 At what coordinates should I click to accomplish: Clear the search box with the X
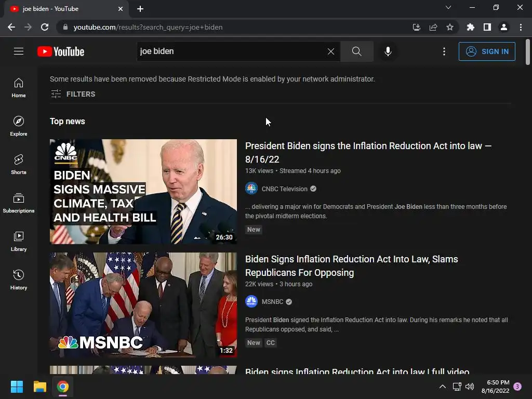point(331,51)
